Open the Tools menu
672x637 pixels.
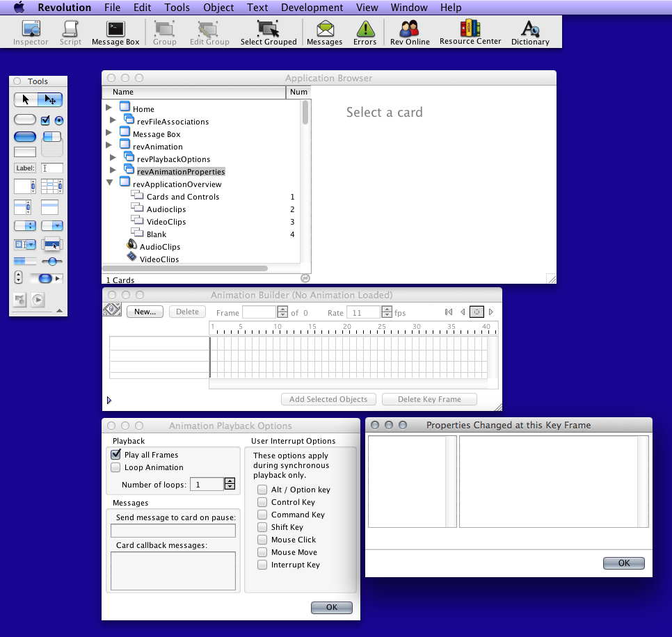177,7
